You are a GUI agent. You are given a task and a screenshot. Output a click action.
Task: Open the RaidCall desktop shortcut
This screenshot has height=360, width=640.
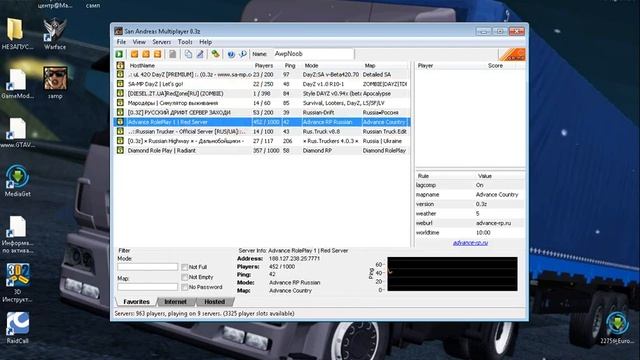pyautogui.click(x=18, y=328)
